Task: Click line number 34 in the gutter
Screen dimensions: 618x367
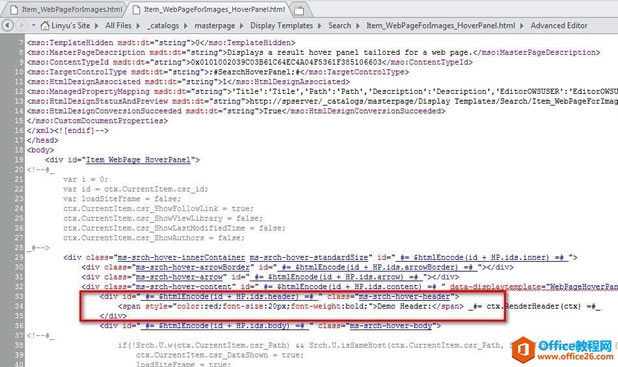Action: click(19, 306)
